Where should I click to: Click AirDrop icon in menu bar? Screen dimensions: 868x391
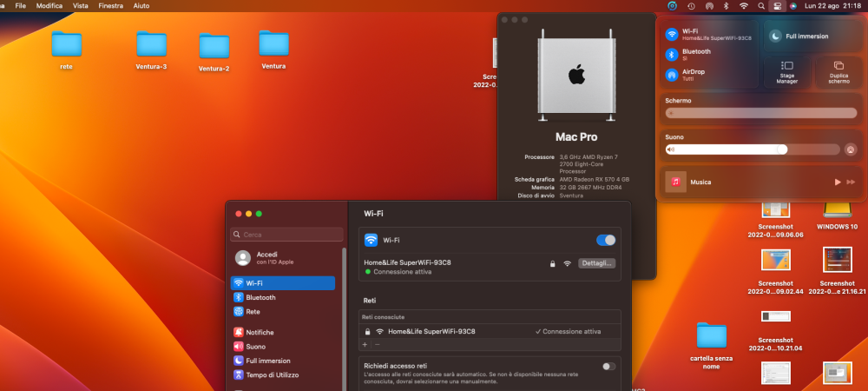(709, 5)
